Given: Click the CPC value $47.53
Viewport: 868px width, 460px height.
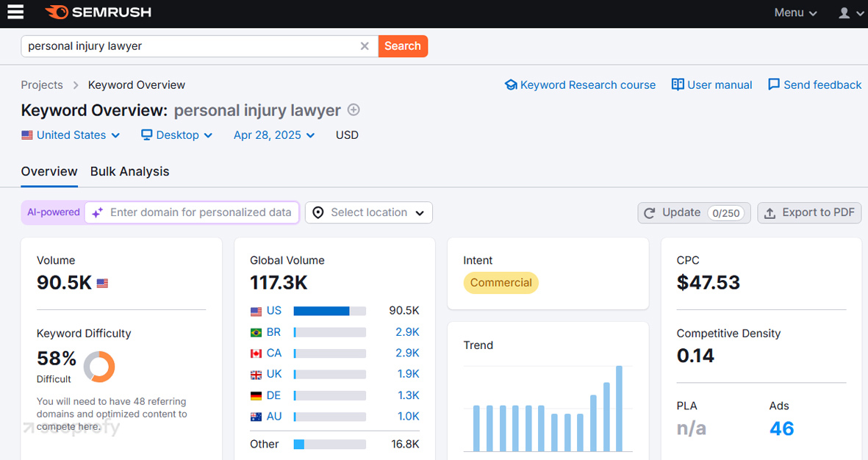Looking at the screenshot, I should coord(708,283).
